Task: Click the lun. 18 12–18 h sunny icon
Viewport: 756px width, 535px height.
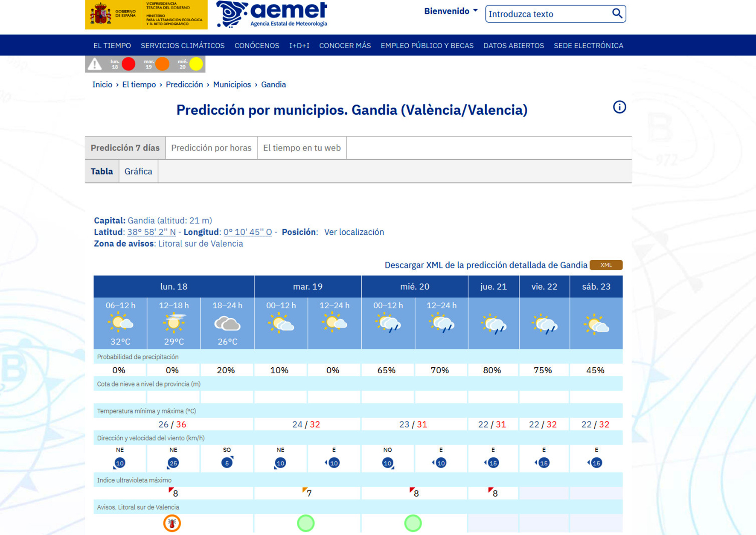Action: pyautogui.click(x=174, y=323)
